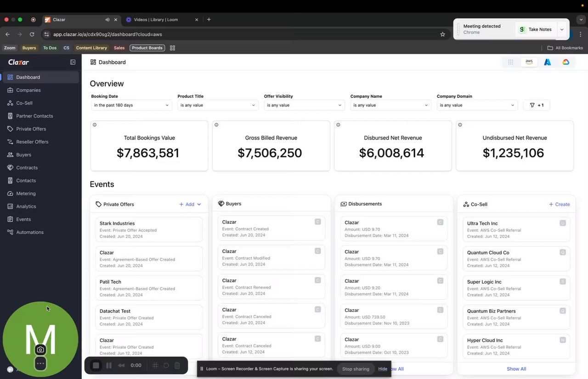The image size is (588, 379).
Task: Hide the Loom screen sharing banner
Action: 383,369
